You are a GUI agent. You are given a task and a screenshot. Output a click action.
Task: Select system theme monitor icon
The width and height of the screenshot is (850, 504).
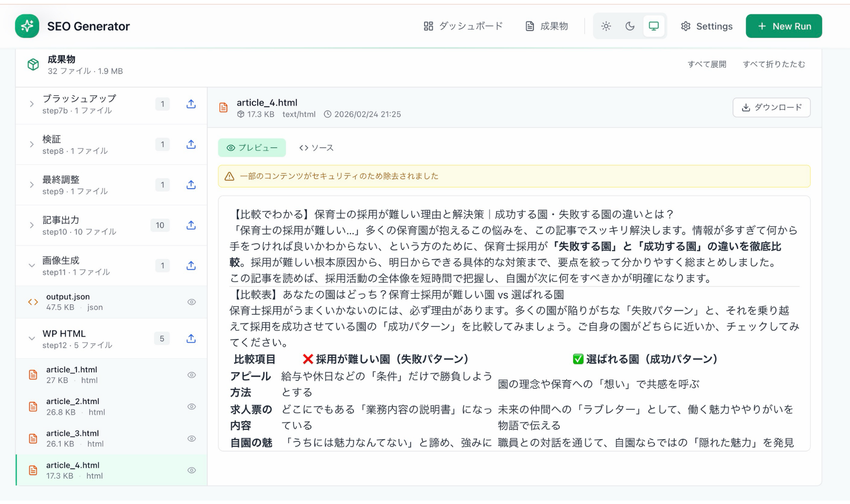tap(653, 26)
